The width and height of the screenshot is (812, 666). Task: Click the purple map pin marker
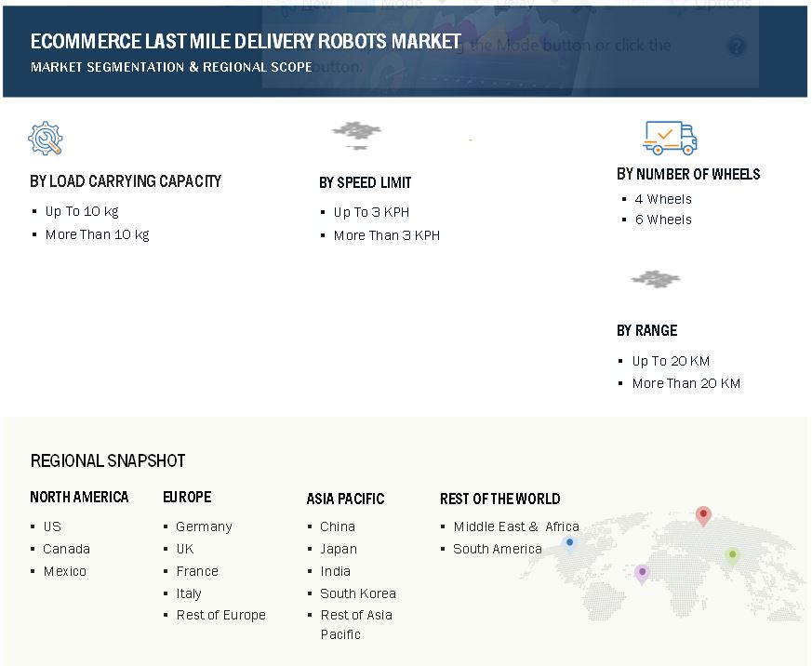[641, 573]
